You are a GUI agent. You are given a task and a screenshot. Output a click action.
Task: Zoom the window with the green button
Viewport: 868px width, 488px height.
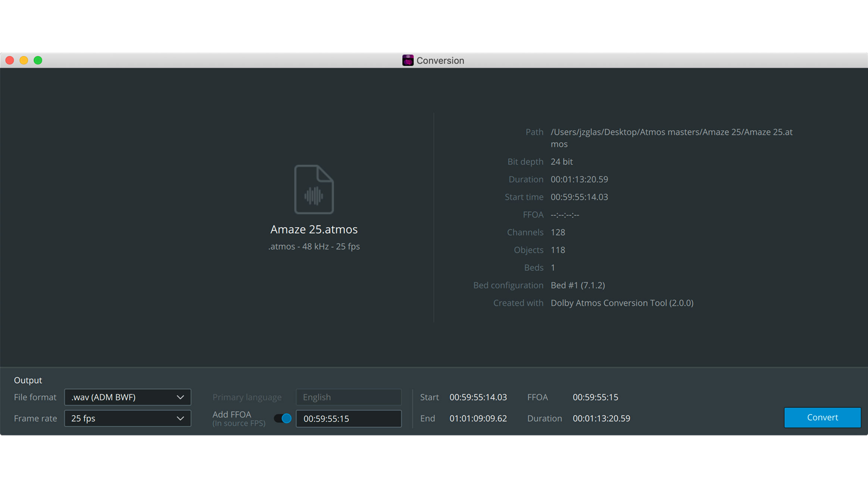click(x=38, y=60)
